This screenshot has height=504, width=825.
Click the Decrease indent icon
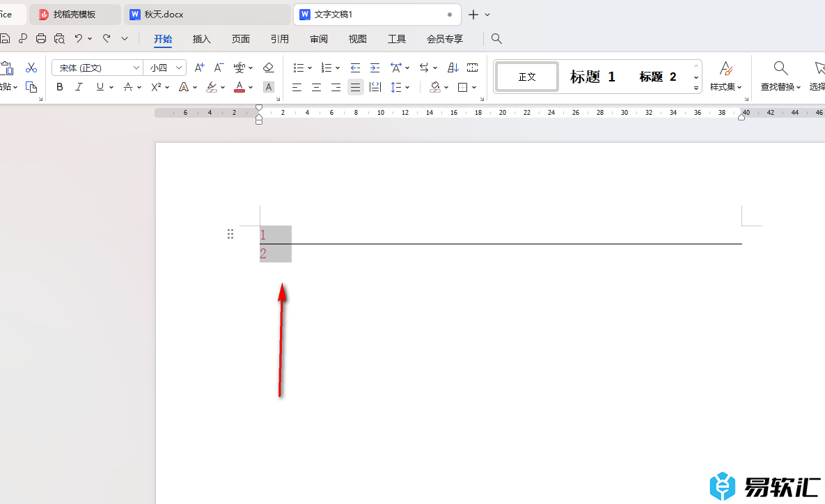click(355, 68)
